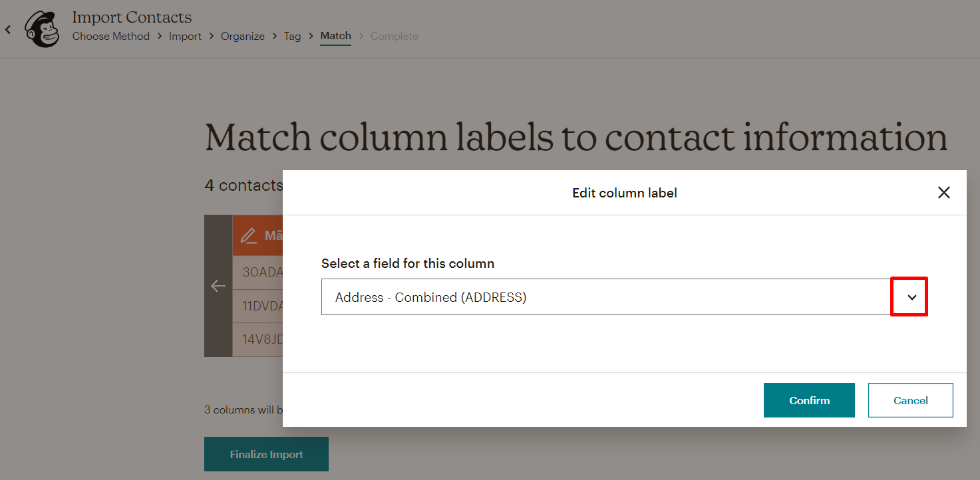The height and width of the screenshot is (480, 980).
Task: Click the back chevron beside the logo
Action: (8, 29)
